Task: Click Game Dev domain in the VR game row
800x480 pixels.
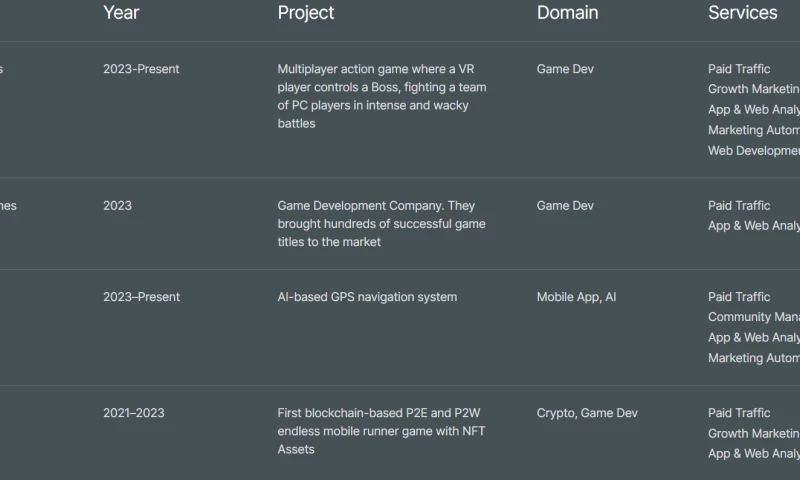Action: 565,69
